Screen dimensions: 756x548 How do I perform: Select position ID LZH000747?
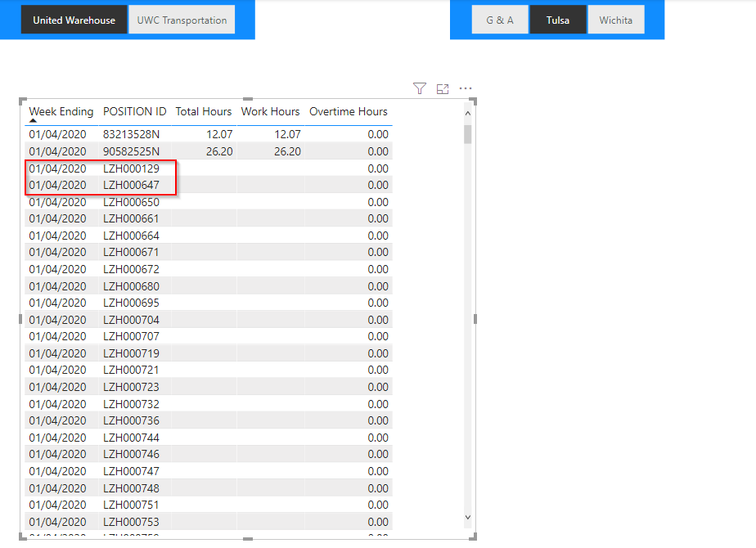[x=131, y=471]
